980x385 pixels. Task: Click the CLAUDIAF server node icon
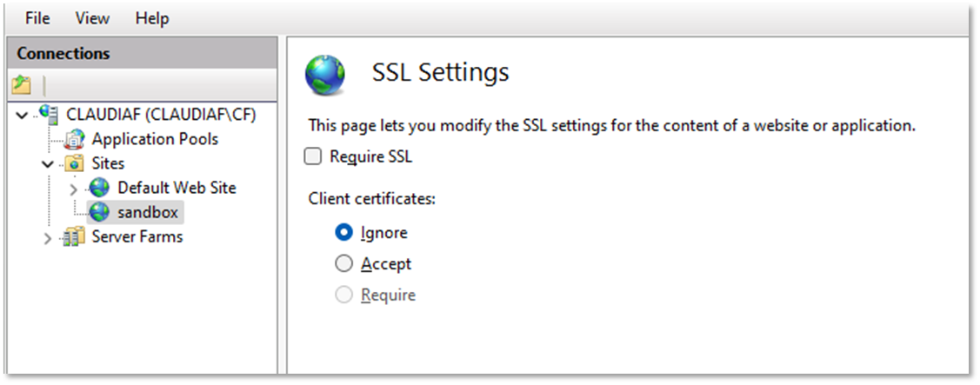click(50, 115)
